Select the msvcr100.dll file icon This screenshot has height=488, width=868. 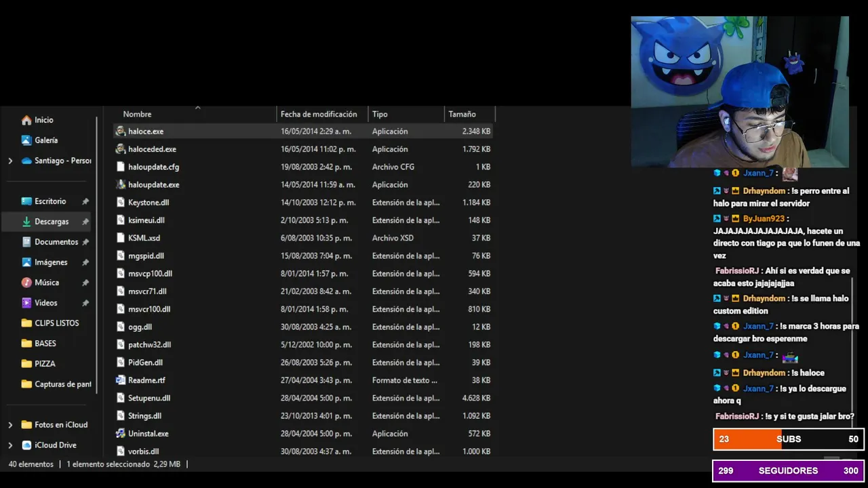(121, 309)
